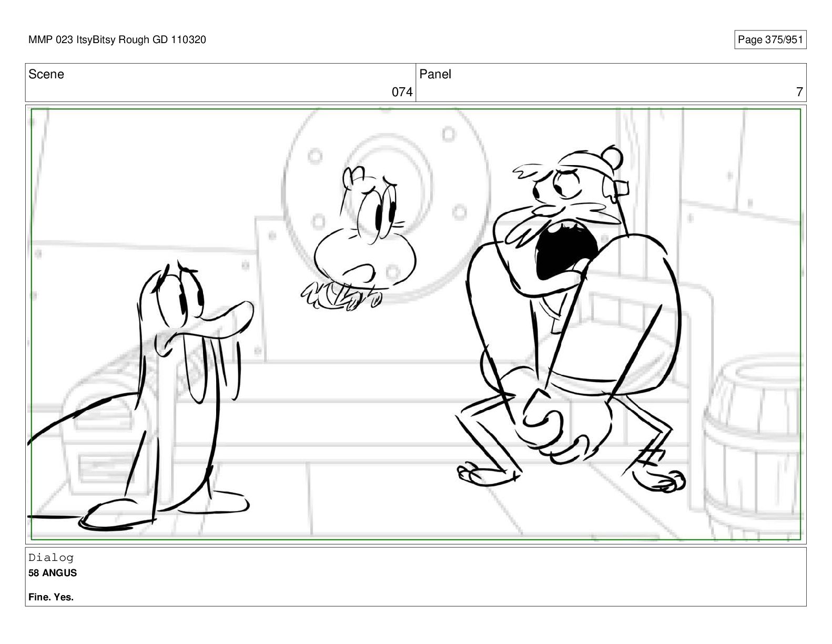This screenshot has height=644, width=832.
Task: Click the scene number '074'
Action: coord(402,92)
